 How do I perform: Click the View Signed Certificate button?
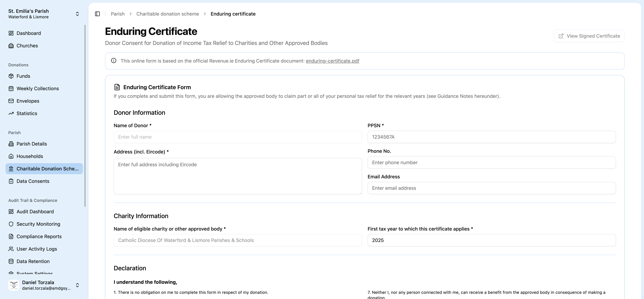(x=589, y=36)
